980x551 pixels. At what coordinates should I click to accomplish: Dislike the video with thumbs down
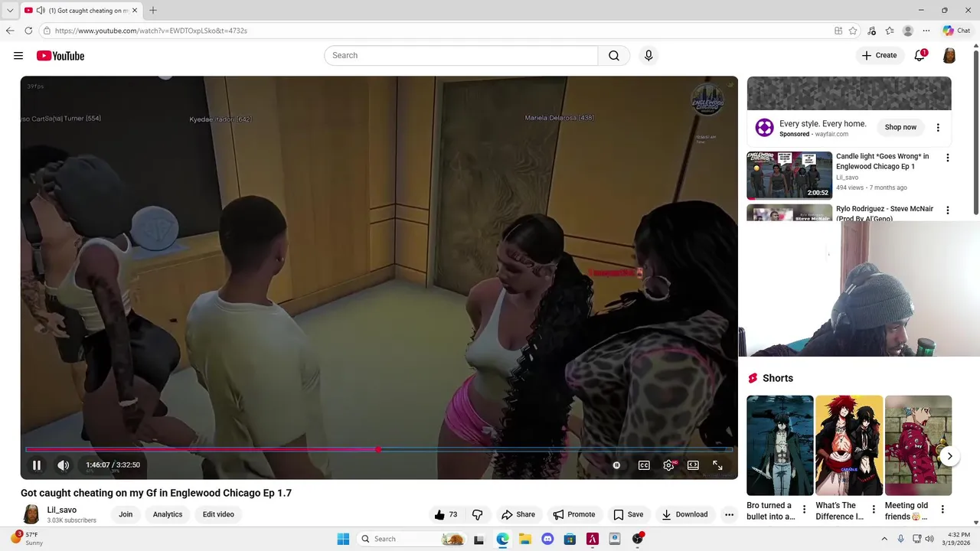[x=477, y=514]
